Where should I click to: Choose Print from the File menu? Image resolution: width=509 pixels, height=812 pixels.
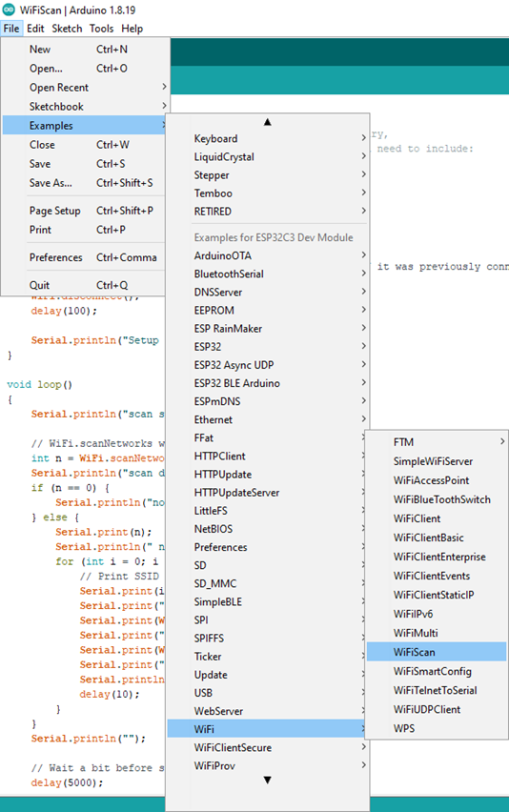[x=84, y=230]
